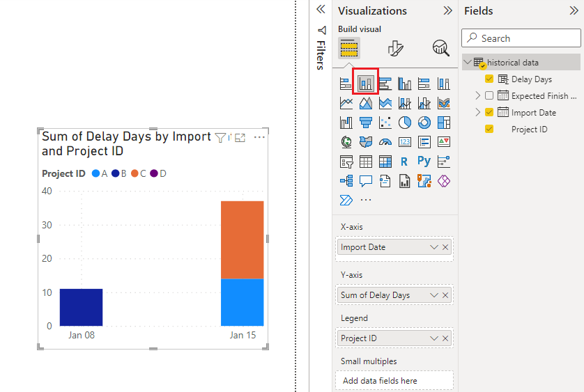Open the Import Date X-axis dropdown
The image size is (584, 392).
(433, 247)
